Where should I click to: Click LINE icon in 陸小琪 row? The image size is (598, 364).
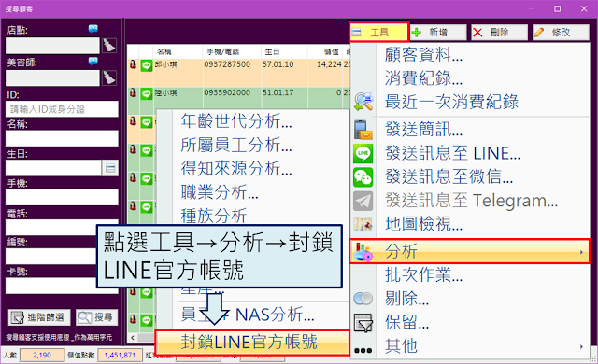[x=147, y=93]
